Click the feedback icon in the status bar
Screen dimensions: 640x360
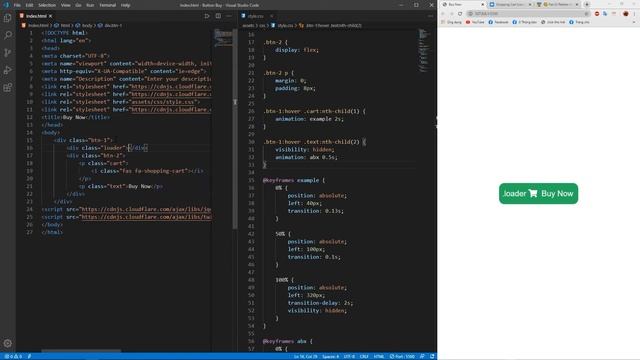422,356
